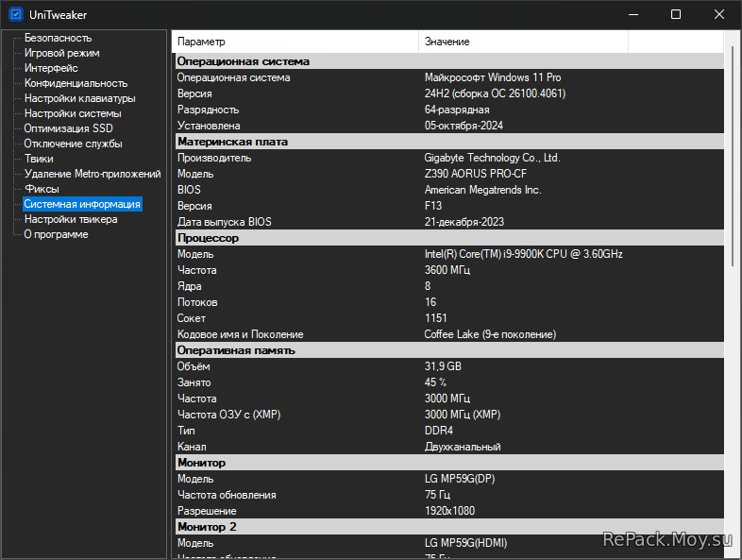
Task: Click the BIOS version F13 value
Action: tap(433, 206)
